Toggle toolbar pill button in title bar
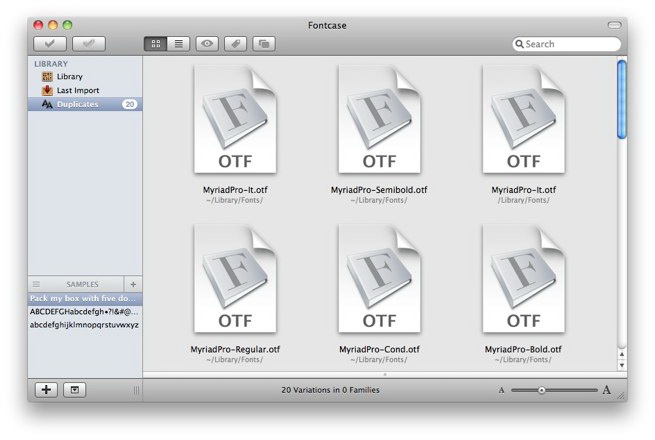The image size is (655, 440). click(x=614, y=25)
